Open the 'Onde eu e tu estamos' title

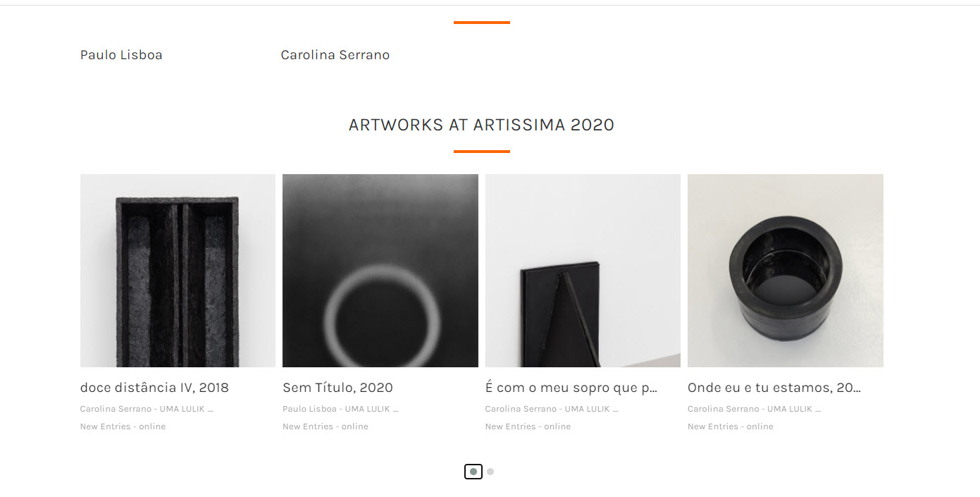tap(774, 388)
